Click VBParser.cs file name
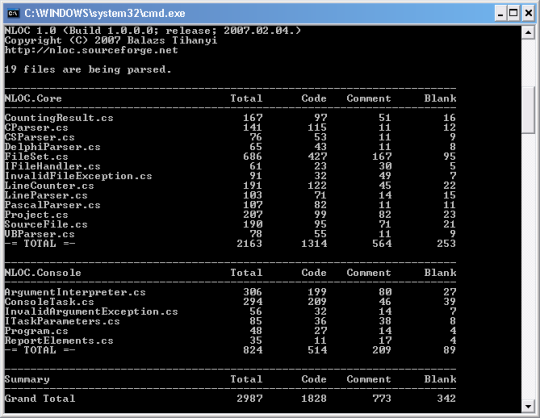Viewport: 540px width, 418px height. click(x=40, y=234)
